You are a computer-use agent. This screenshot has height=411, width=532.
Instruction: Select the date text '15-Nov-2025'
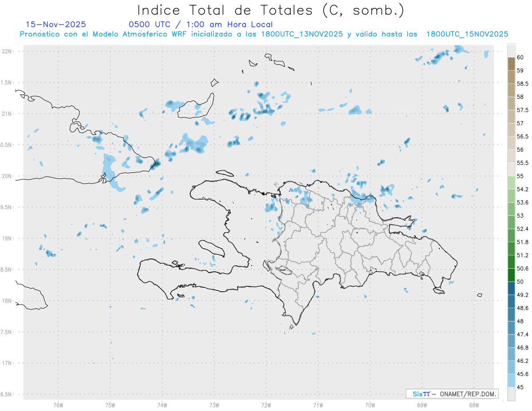56,24
